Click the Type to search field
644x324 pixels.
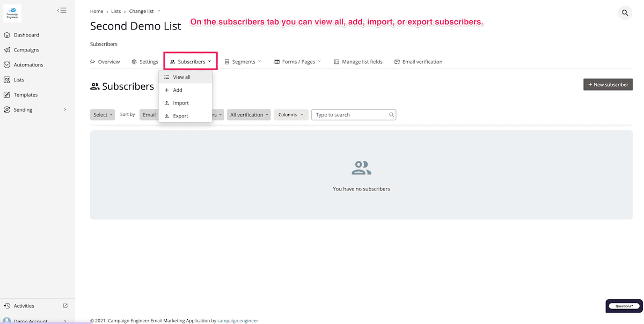354,115
